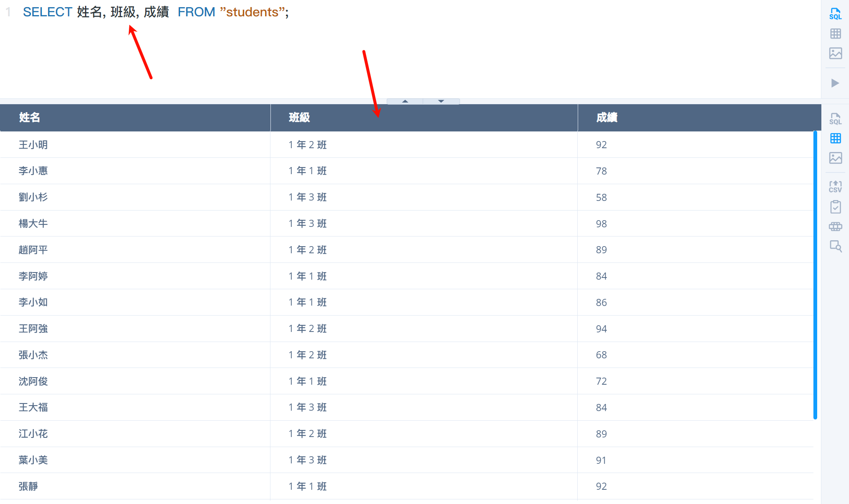Image resolution: width=849 pixels, height=504 pixels.
Task: Select the 王小明 row name cell
Action: click(33, 145)
